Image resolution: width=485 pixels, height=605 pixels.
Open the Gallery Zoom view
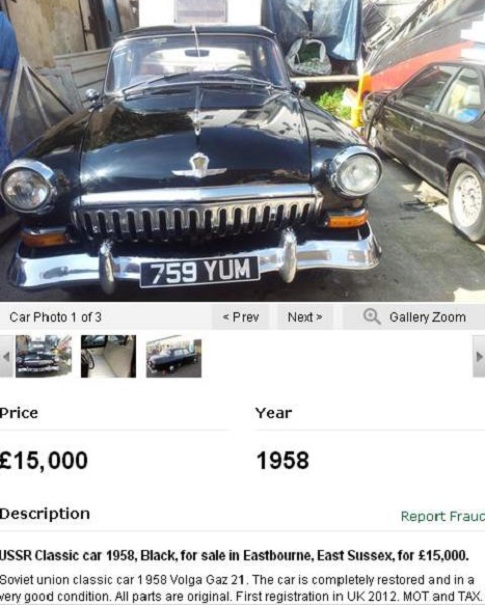pyautogui.click(x=414, y=317)
